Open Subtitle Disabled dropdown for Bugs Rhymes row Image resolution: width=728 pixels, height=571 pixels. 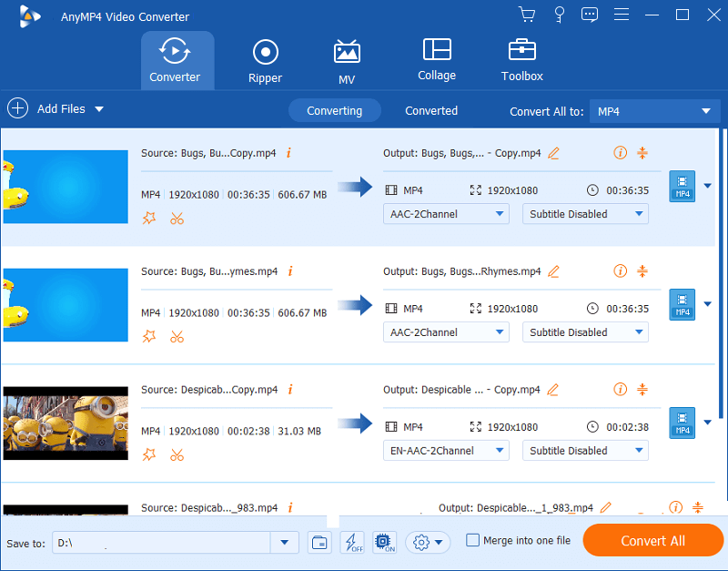(585, 332)
